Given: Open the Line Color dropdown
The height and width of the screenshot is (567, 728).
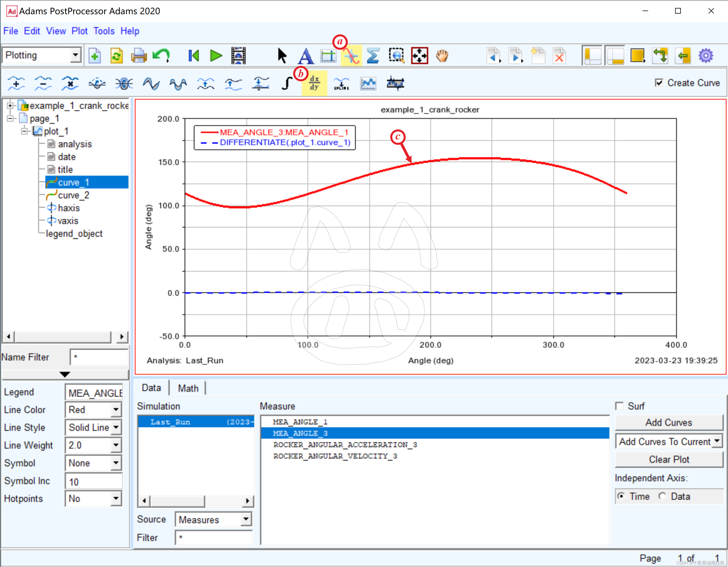Looking at the screenshot, I should tap(116, 410).
